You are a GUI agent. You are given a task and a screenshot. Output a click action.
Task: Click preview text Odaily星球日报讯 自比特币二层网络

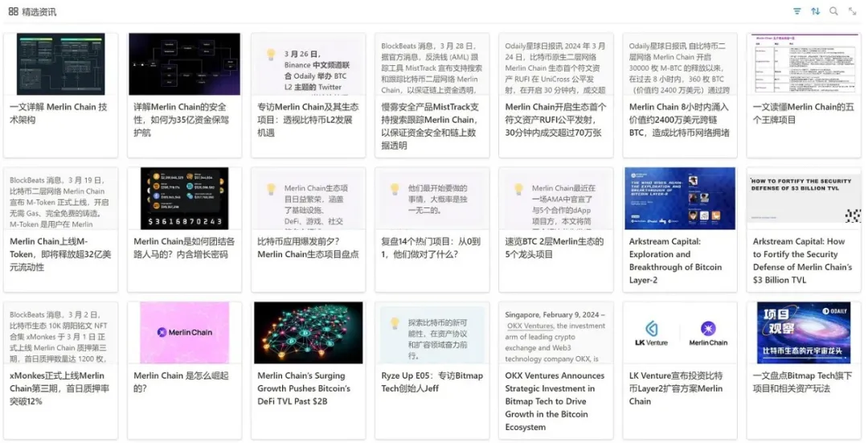pos(679,68)
